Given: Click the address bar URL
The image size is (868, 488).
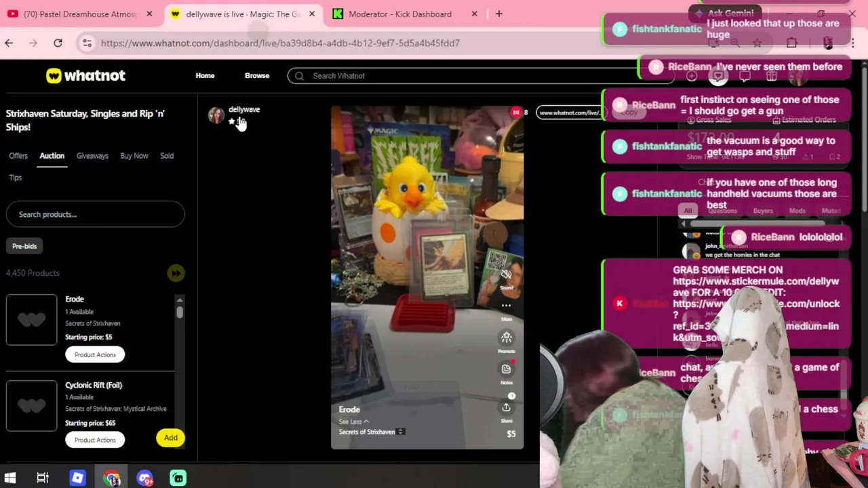Looking at the screenshot, I should pyautogui.click(x=280, y=43).
